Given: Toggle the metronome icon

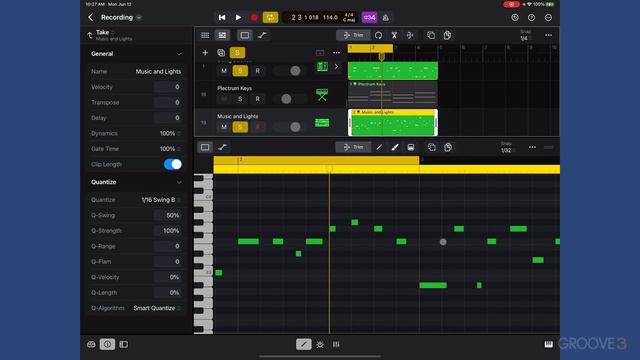Looking at the screenshot, I should pos(386,18).
